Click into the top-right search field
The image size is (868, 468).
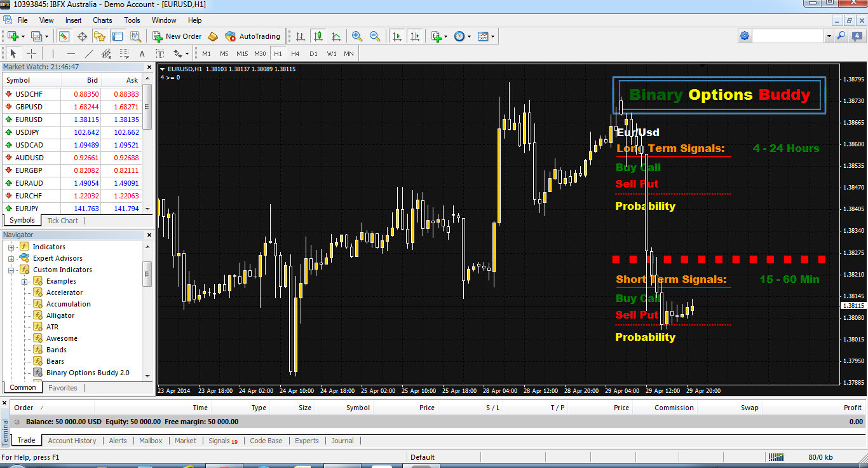(x=789, y=36)
